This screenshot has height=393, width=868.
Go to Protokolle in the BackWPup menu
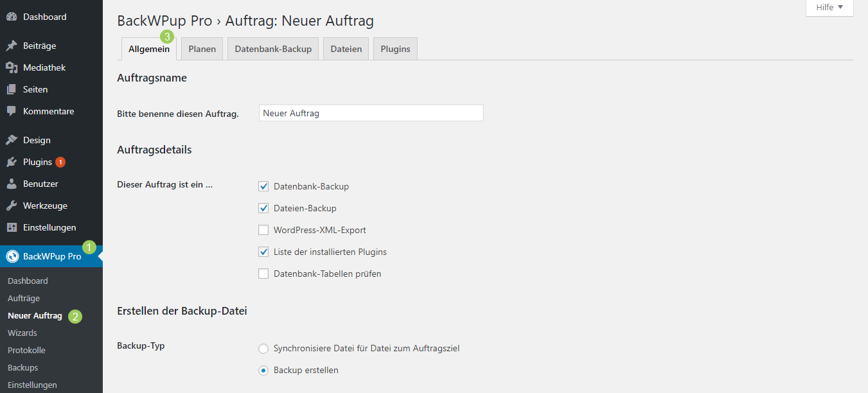point(26,350)
